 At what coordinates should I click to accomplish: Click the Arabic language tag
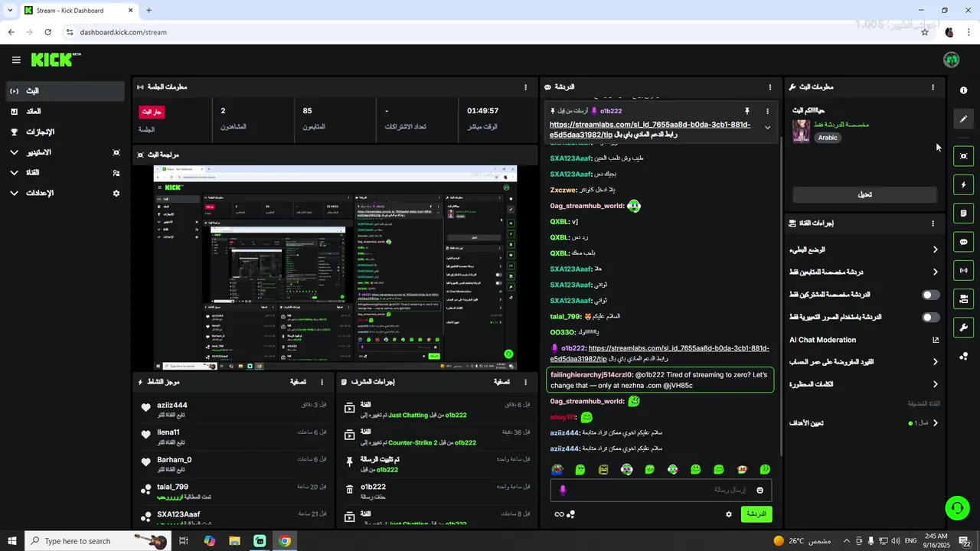click(828, 138)
